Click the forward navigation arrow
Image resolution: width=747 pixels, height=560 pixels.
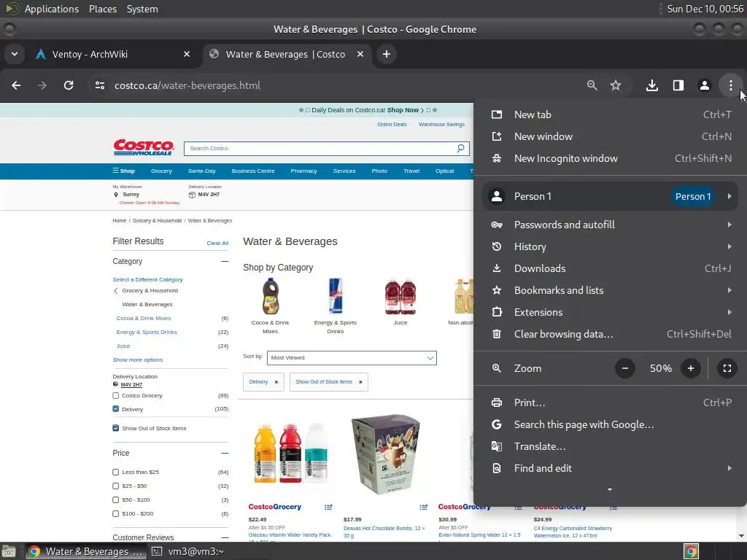click(x=42, y=85)
